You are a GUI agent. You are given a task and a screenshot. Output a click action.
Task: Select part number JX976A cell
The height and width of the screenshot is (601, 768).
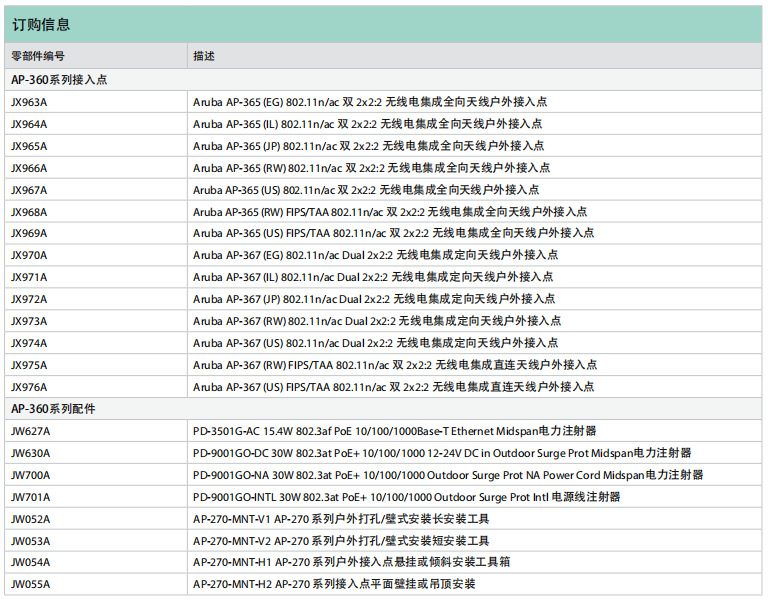(29, 387)
